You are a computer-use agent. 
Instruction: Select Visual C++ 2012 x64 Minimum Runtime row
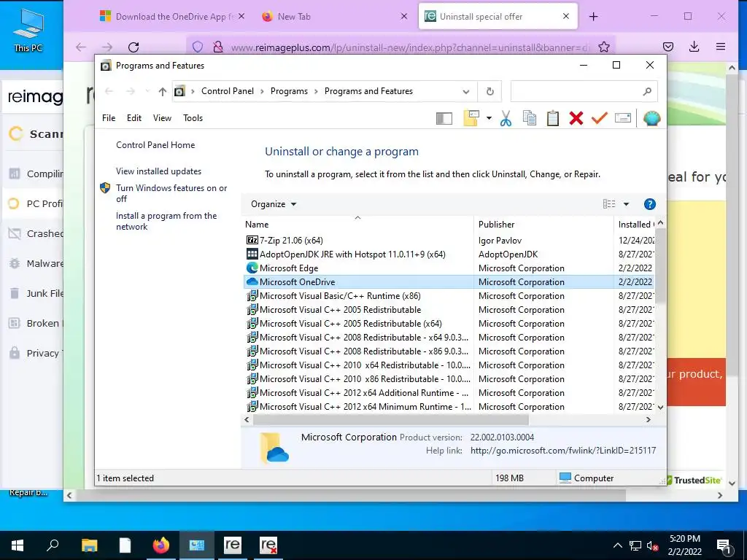tap(448, 407)
